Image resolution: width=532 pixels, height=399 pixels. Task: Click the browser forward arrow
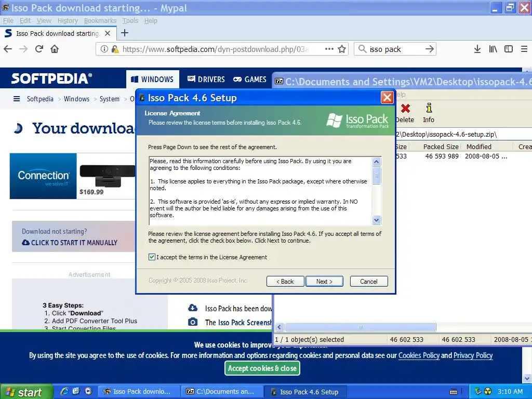tap(23, 49)
